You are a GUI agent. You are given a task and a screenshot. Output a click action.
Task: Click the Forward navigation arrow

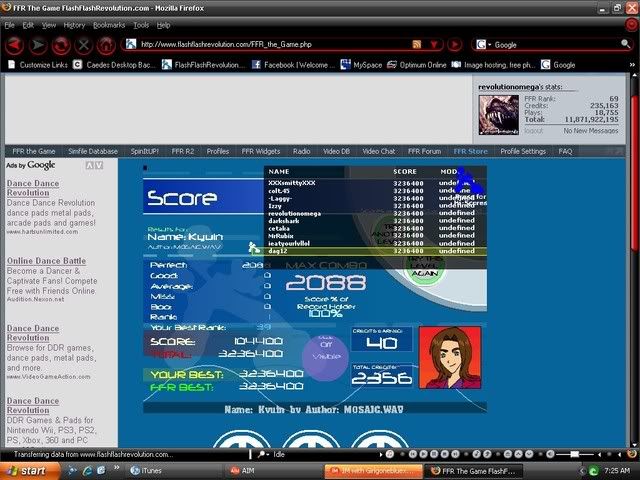pyautogui.click(x=39, y=45)
